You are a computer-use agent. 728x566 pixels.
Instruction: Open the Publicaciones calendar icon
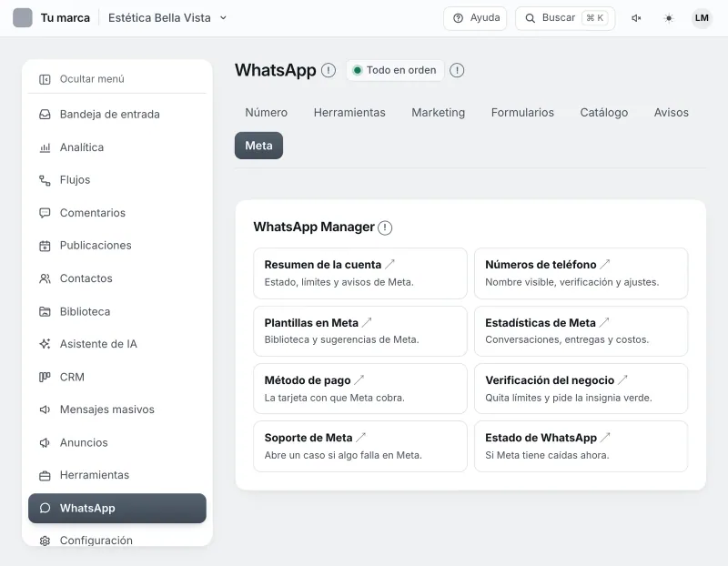[x=45, y=246]
